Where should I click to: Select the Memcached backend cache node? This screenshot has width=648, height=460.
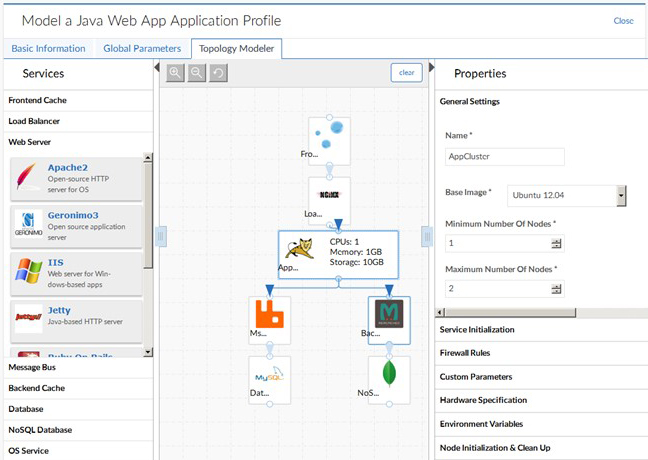pos(389,319)
